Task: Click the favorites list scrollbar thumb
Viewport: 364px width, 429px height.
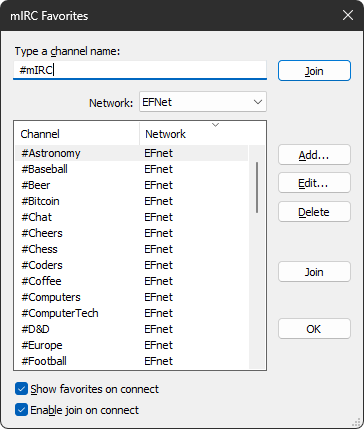Action: tap(257, 187)
